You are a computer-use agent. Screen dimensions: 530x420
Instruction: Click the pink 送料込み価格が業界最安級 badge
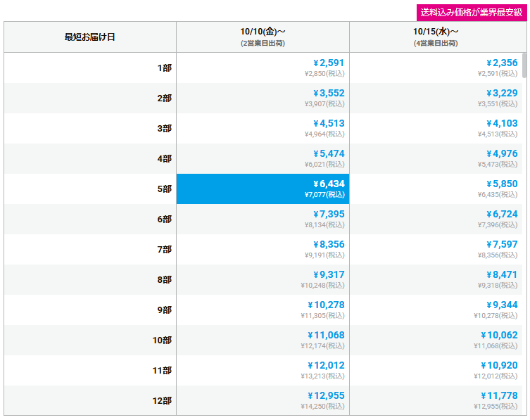471,12
